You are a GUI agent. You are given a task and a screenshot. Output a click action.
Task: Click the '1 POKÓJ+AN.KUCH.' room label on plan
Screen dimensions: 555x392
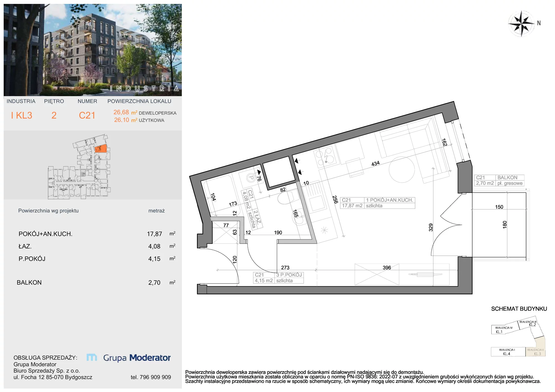(x=390, y=200)
